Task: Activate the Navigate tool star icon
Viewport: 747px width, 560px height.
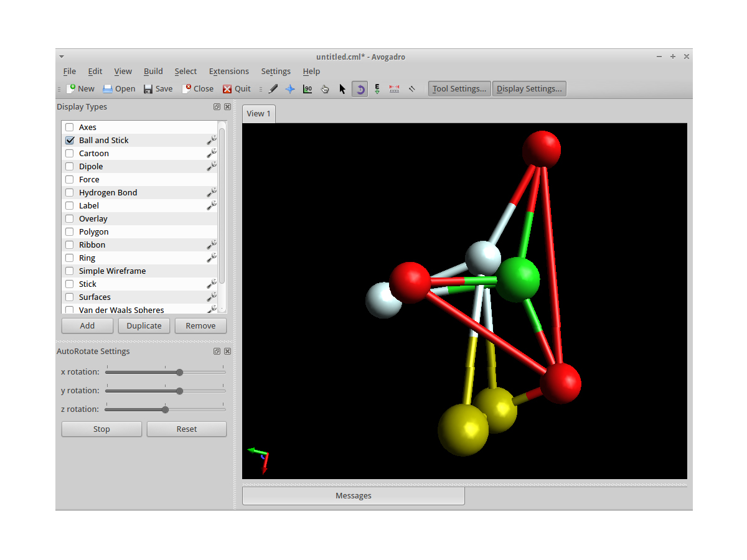Action: coord(290,89)
